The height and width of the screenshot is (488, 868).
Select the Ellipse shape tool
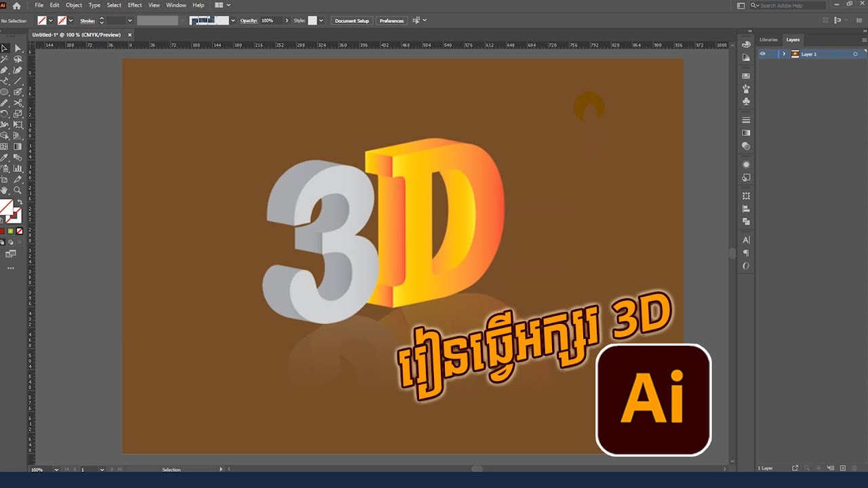4,92
